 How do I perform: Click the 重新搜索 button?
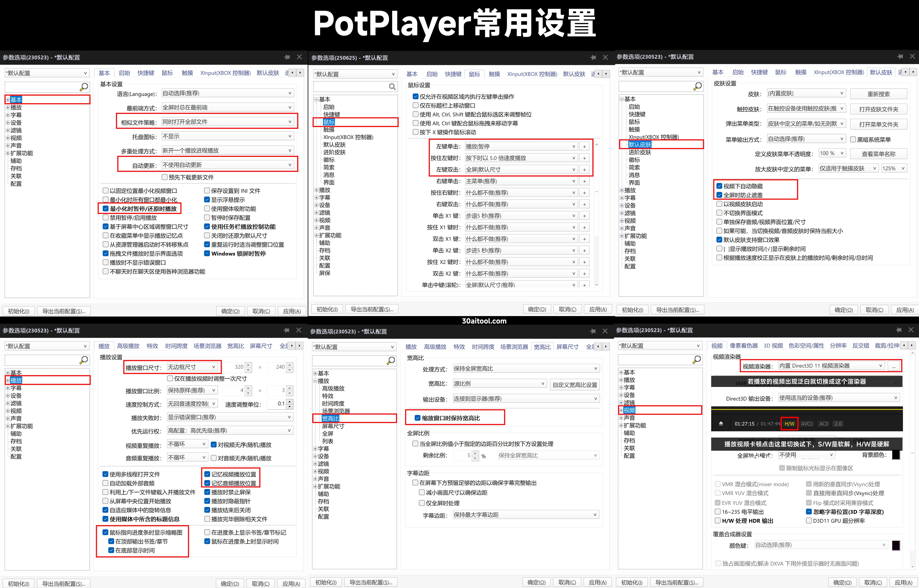coord(878,94)
